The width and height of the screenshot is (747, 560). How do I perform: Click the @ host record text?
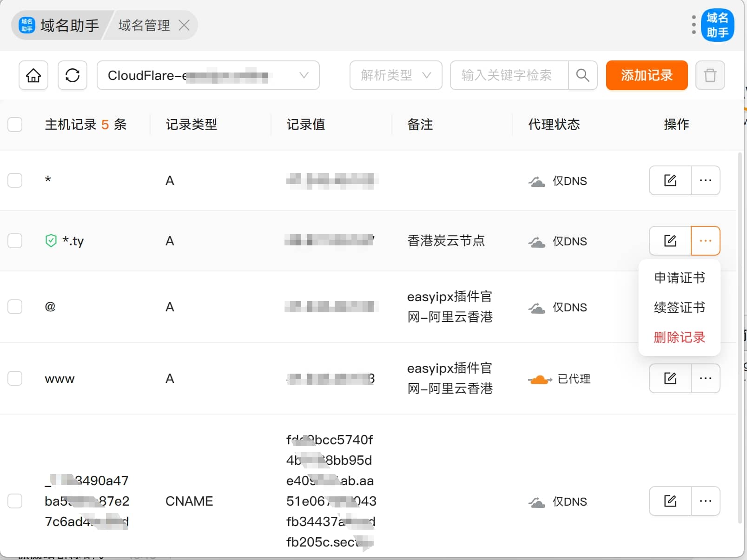(50, 307)
